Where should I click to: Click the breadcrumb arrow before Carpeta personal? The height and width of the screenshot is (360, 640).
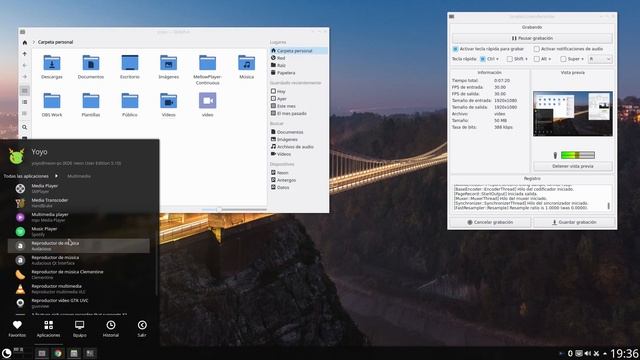(x=34, y=42)
